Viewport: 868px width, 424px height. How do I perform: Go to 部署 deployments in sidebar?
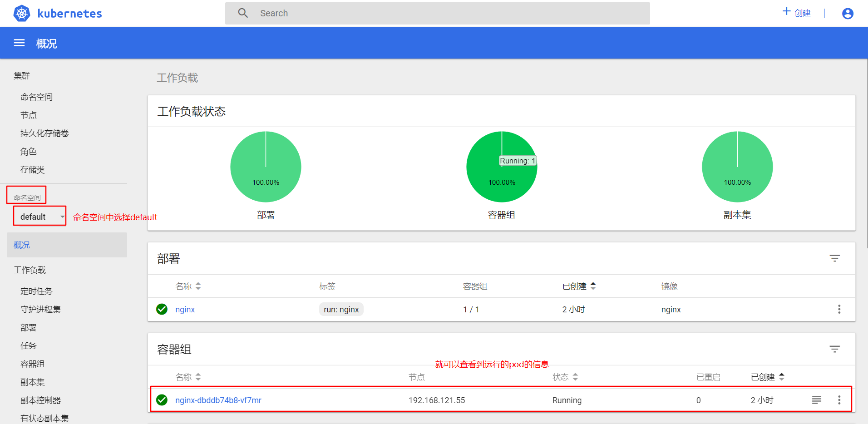point(29,328)
